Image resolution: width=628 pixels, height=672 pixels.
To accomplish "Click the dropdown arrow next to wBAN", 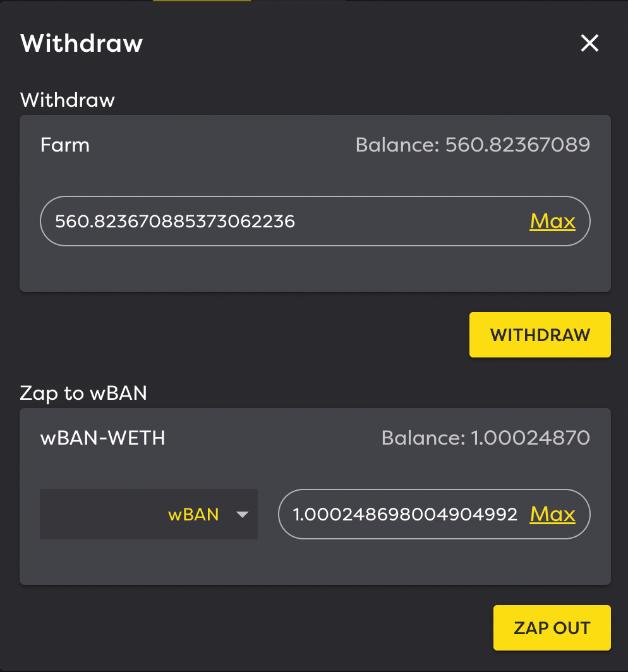I will point(242,515).
